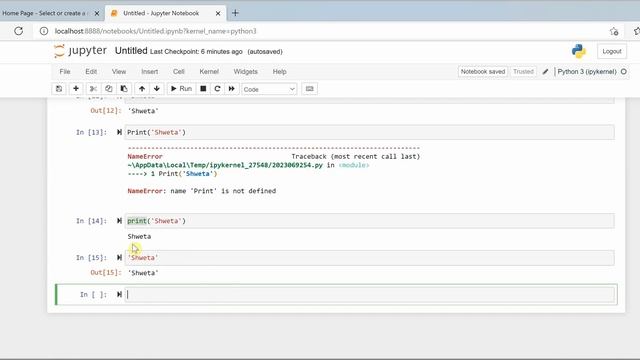Viewport: 640px width, 360px height.
Task: Rename the notebook title Untitled
Action: [131, 51]
